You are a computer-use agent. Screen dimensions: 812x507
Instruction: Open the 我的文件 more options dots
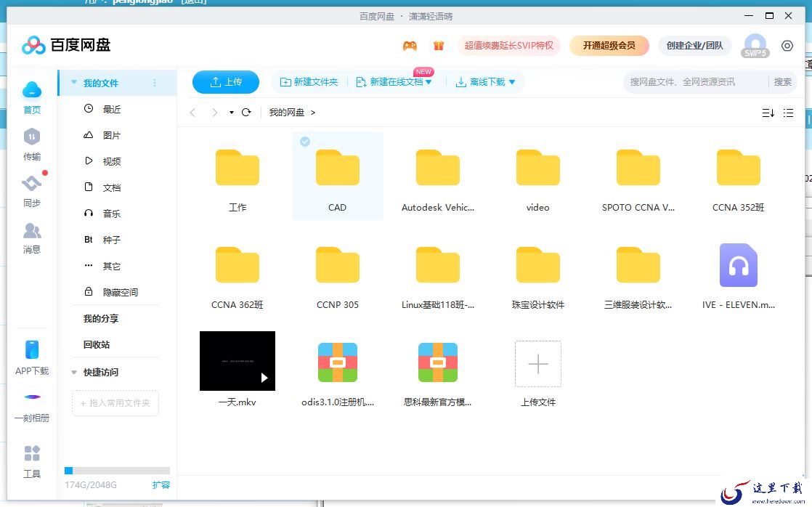[154, 83]
